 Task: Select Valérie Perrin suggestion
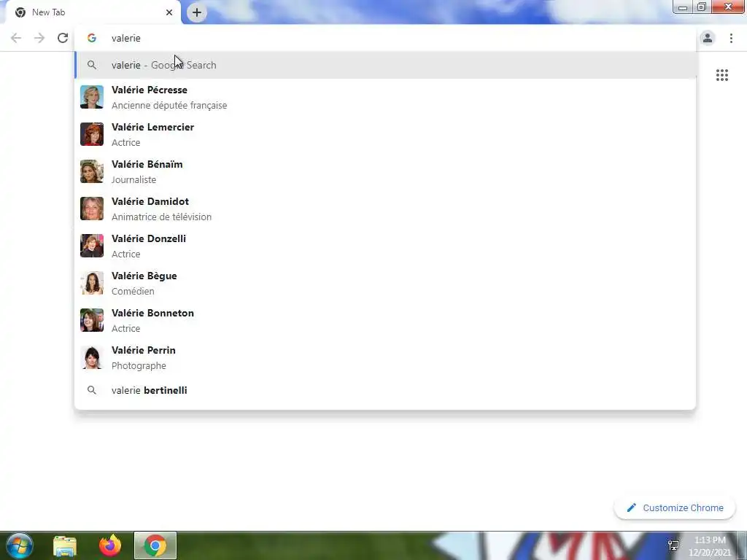pos(386,357)
